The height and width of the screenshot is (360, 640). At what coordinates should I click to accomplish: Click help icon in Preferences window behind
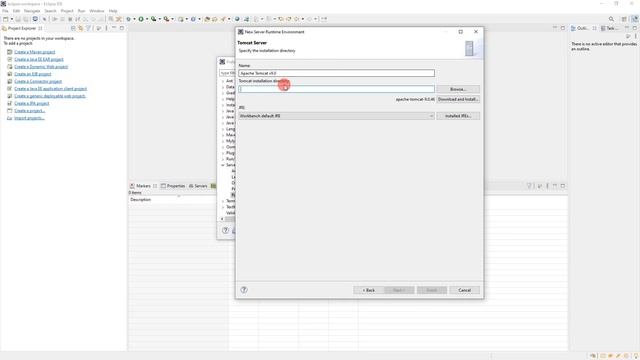[225, 231]
